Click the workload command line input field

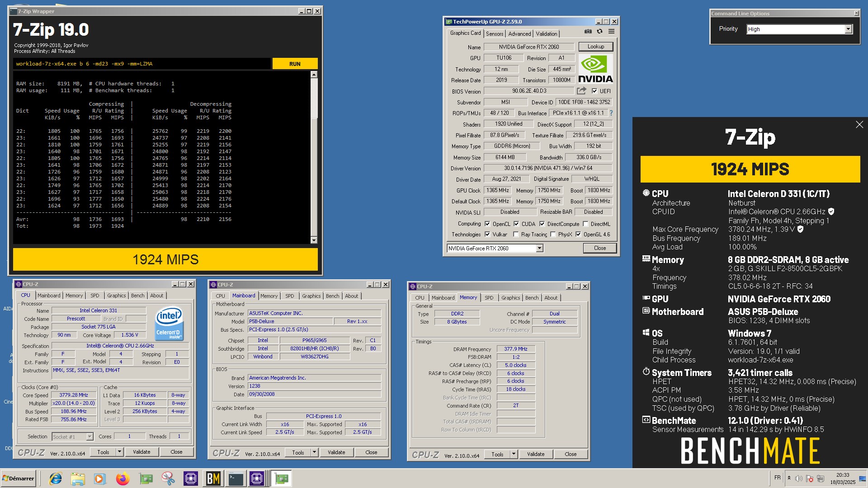point(142,64)
